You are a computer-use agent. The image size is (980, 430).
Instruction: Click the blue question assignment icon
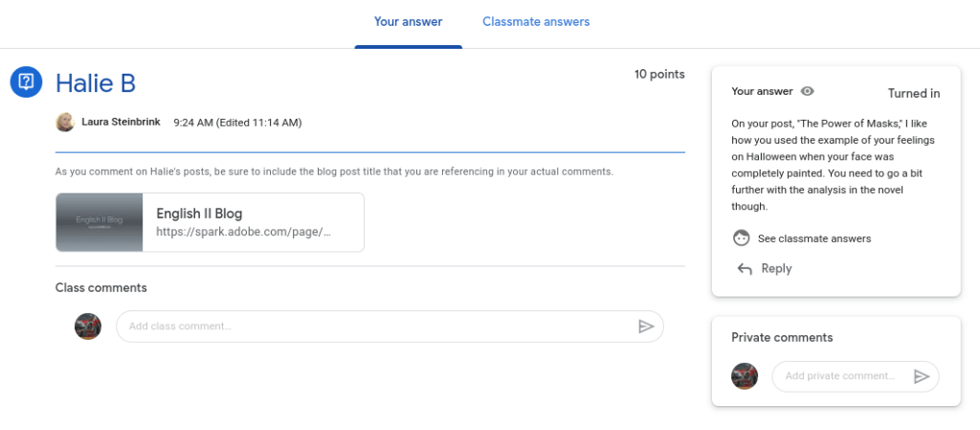(x=27, y=81)
